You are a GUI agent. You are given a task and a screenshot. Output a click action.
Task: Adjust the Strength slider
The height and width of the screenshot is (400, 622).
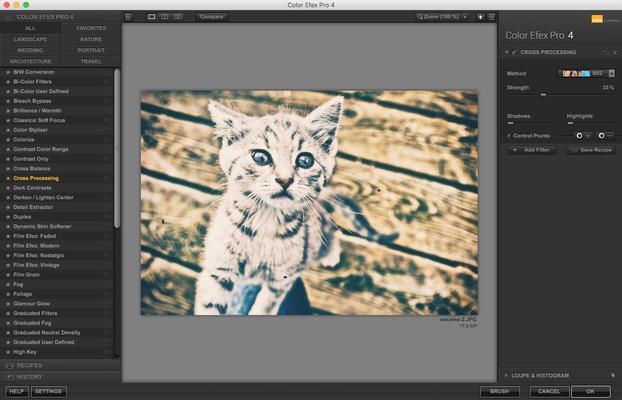point(543,94)
